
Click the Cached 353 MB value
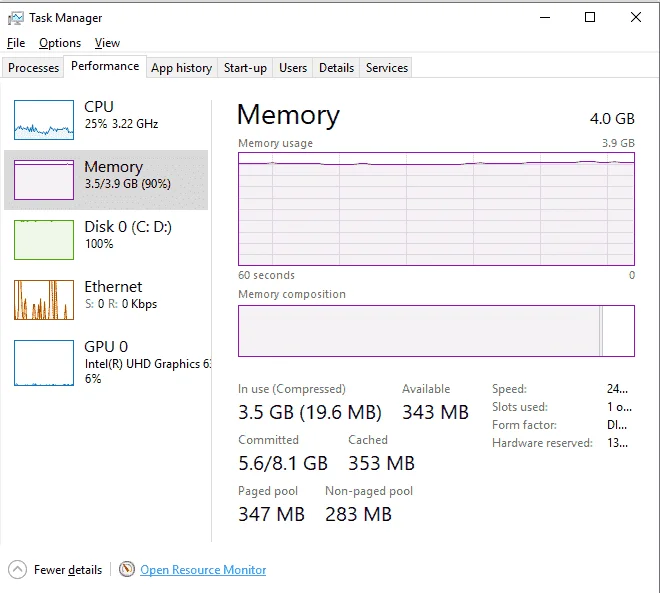(x=381, y=463)
